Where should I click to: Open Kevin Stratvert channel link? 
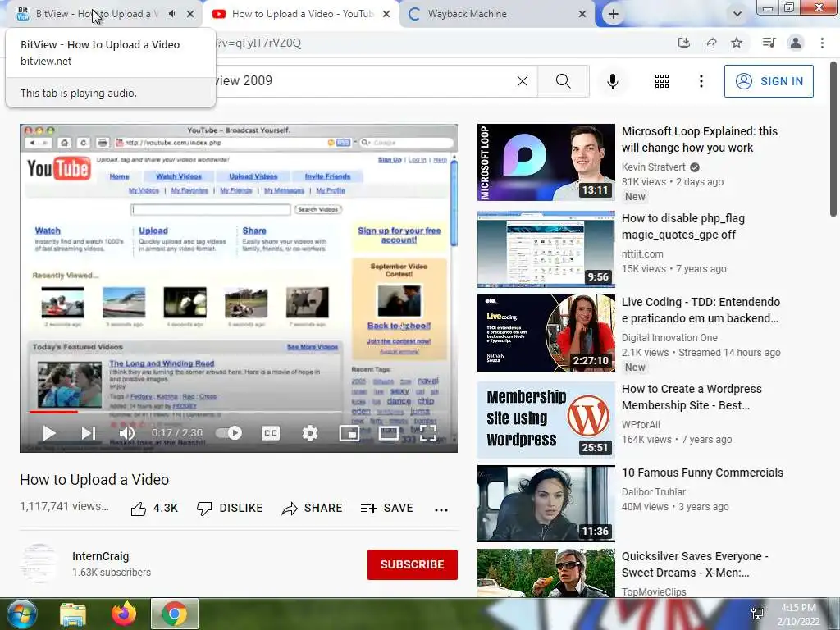[654, 167]
